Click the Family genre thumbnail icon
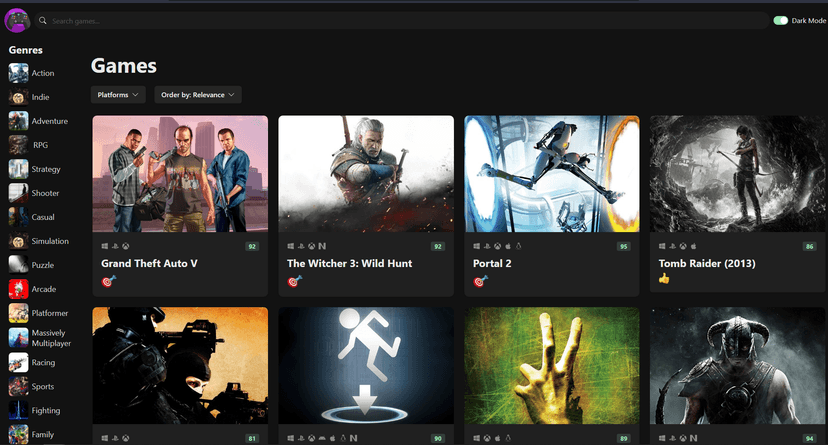Viewport: 828px width, 445px height. pos(18,434)
